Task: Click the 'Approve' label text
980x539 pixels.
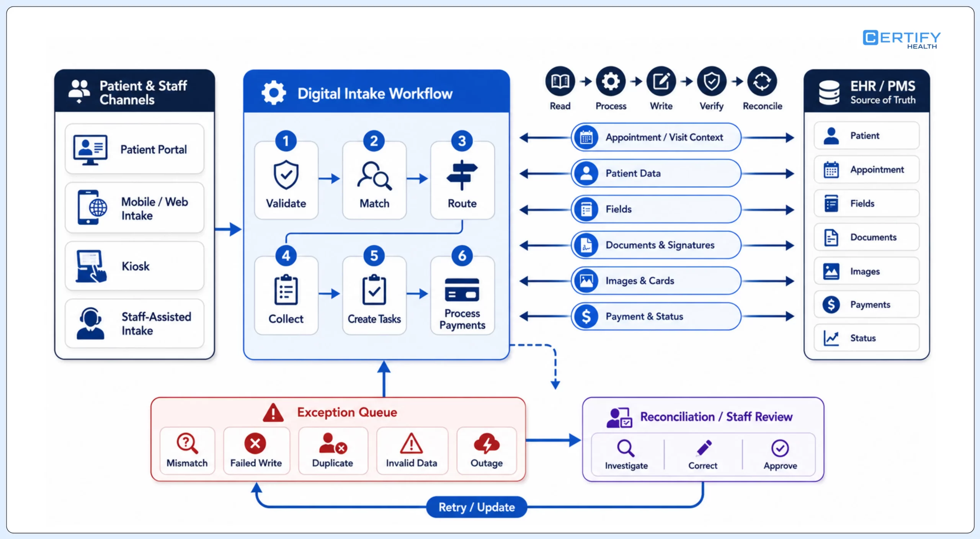Action: click(780, 466)
